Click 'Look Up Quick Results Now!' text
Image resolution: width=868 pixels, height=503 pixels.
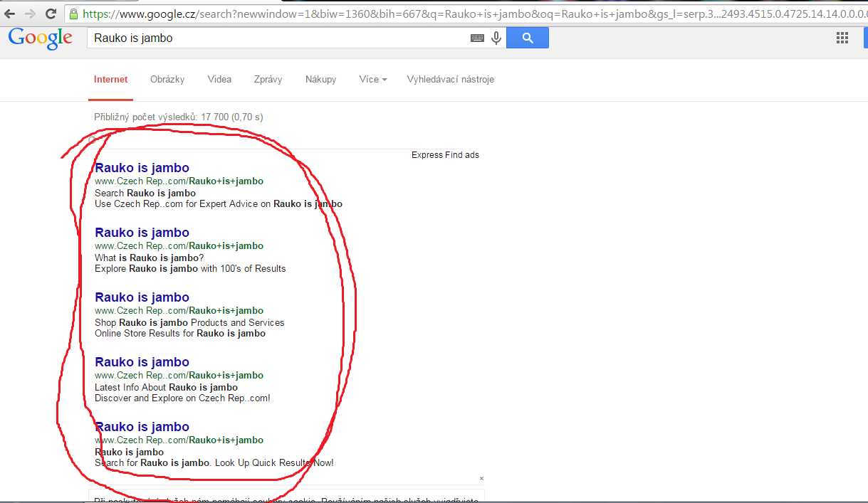[274, 463]
